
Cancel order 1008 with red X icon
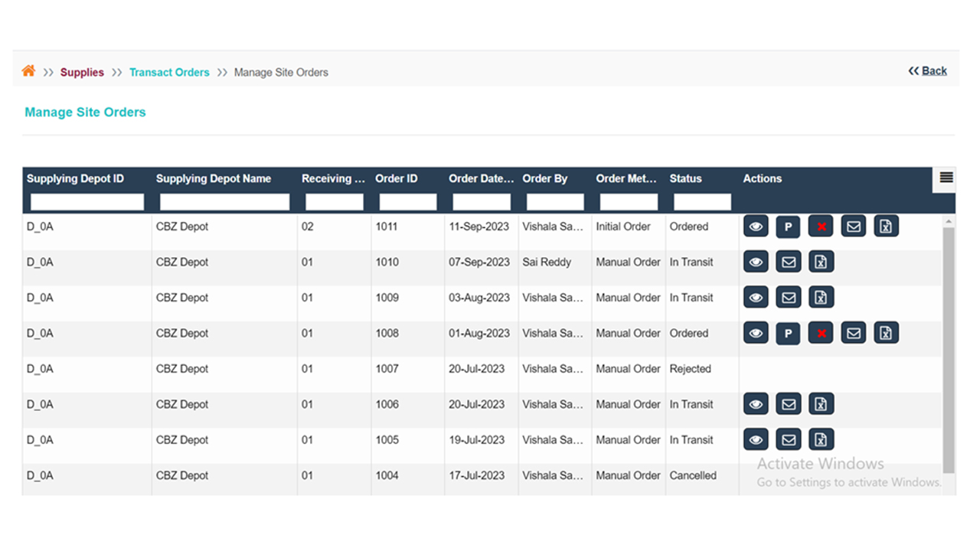pyautogui.click(x=821, y=333)
